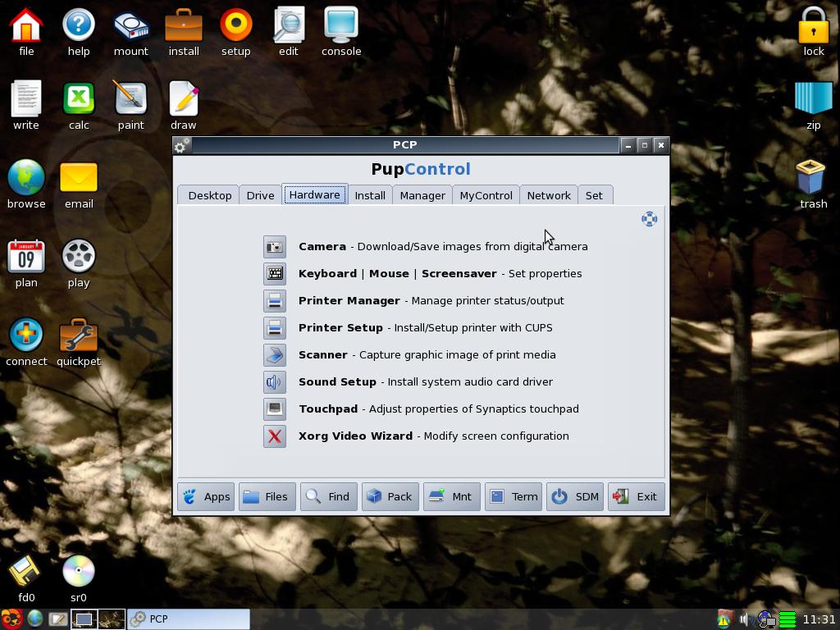Open the Camera image download tool icon
The width and height of the screenshot is (840, 630).
[x=274, y=246]
